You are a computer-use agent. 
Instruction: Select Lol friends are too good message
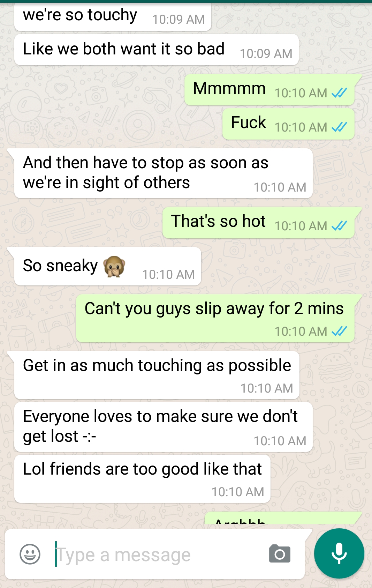pos(142,479)
